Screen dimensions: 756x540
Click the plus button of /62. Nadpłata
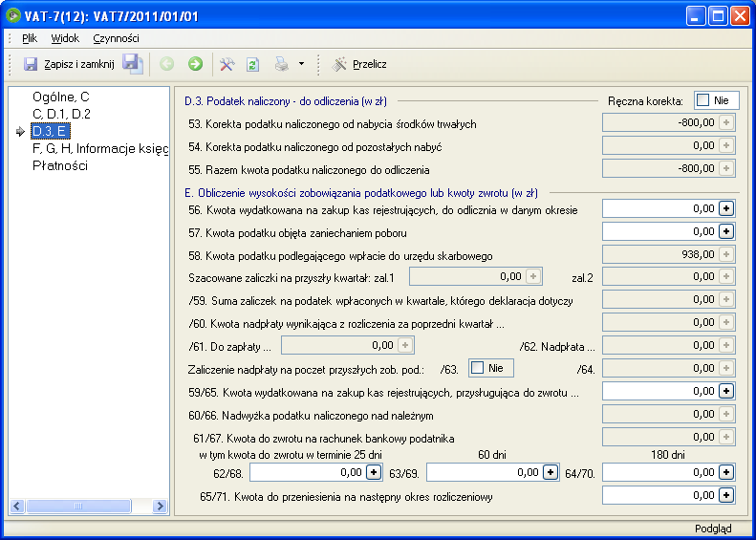726,345
